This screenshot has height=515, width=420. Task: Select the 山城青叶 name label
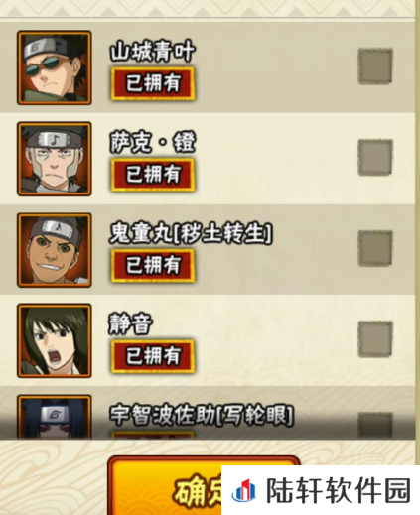[x=152, y=52]
